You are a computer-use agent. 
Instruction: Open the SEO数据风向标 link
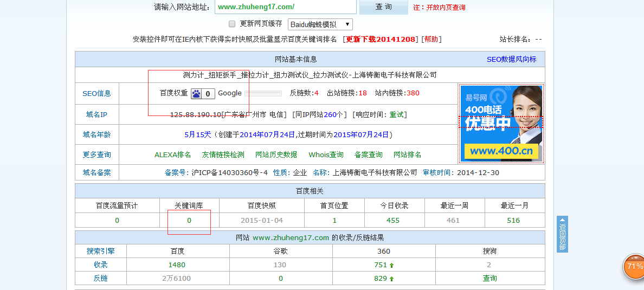coord(511,59)
